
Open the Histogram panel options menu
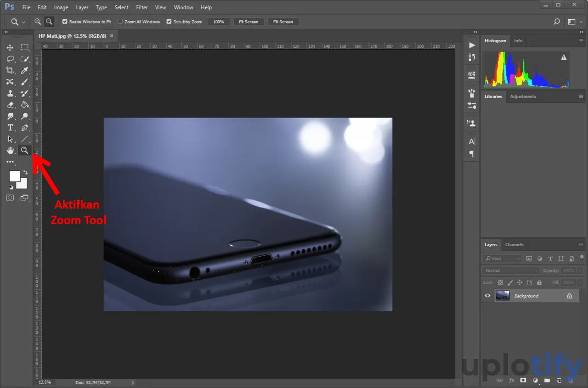pos(581,41)
